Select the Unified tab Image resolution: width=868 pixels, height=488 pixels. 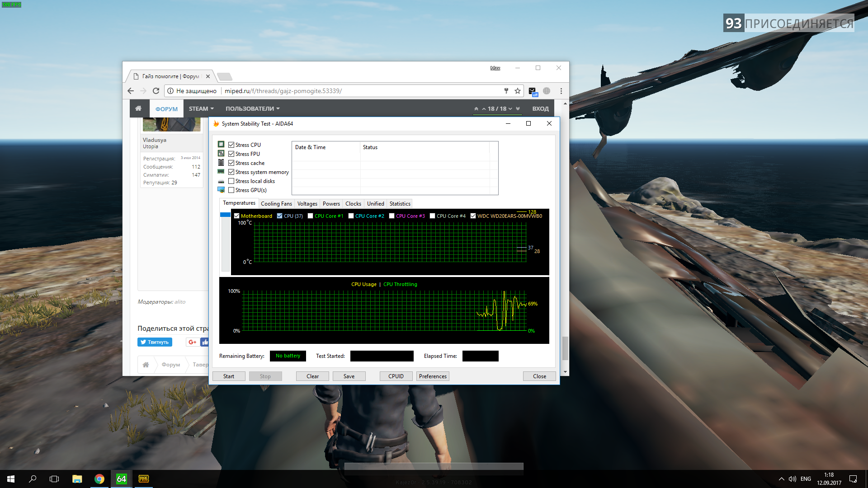coord(376,204)
